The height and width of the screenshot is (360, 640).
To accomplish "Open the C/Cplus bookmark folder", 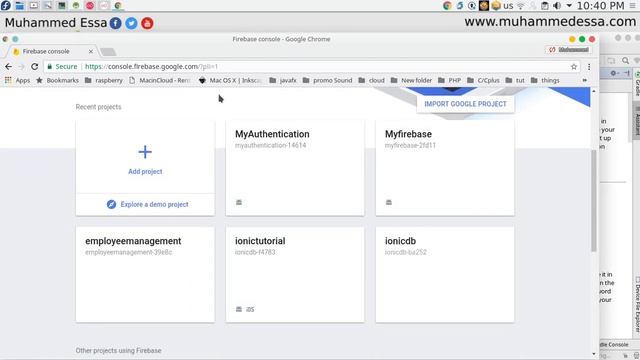I will point(483,80).
